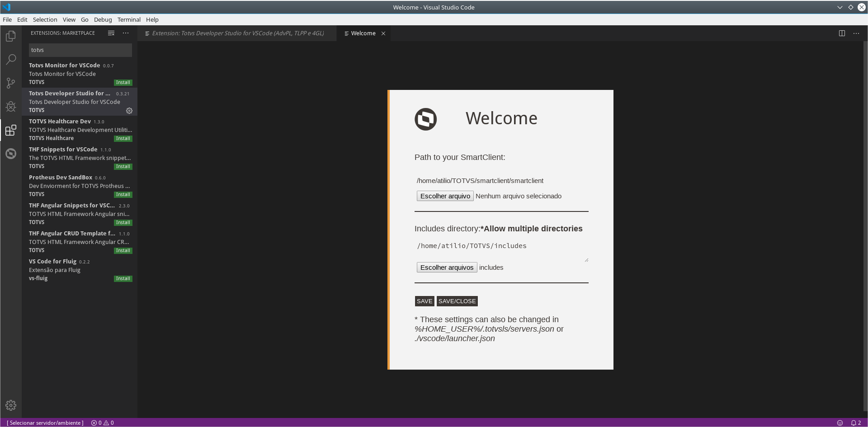This screenshot has height=427, width=868.
Task: Select THF Snippets for VSCode entry
Action: (x=80, y=158)
